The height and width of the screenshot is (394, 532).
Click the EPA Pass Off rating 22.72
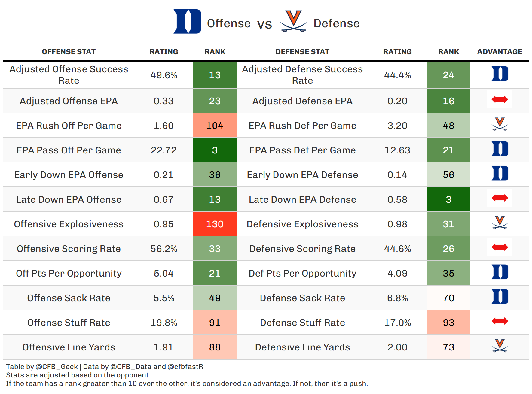[x=164, y=150]
